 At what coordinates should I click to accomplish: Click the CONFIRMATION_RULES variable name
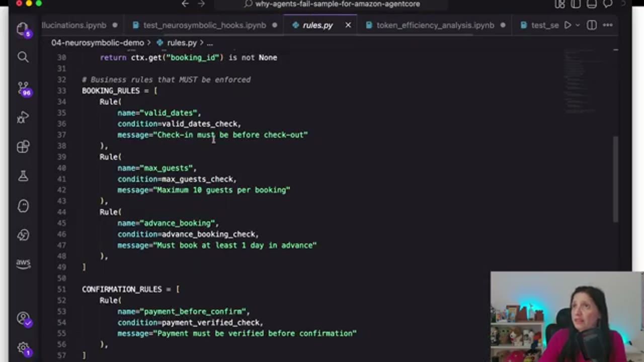coord(122,289)
